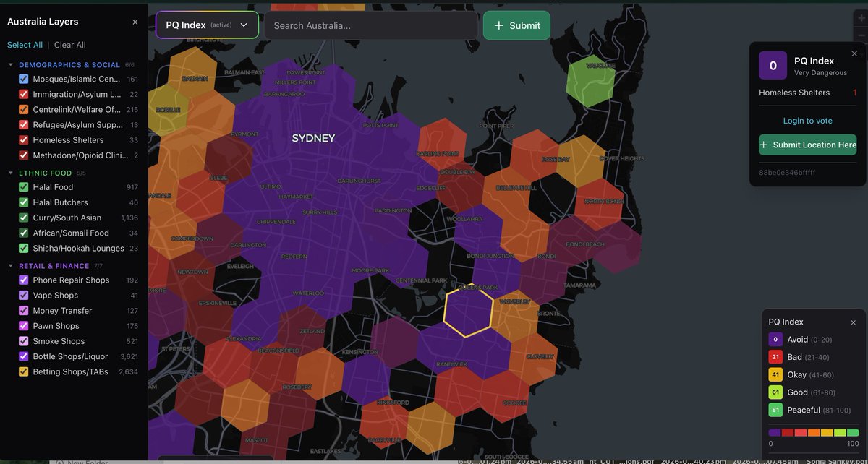Image resolution: width=868 pixels, height=464 pixels.
Task: Toggle Centrelink/Welfare Offices checkbox
Action: click(24, 110)
